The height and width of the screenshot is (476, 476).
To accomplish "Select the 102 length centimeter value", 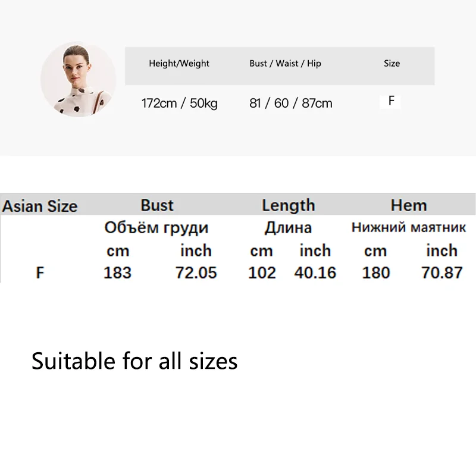I will pyautogui.click(x=262, y=273).
